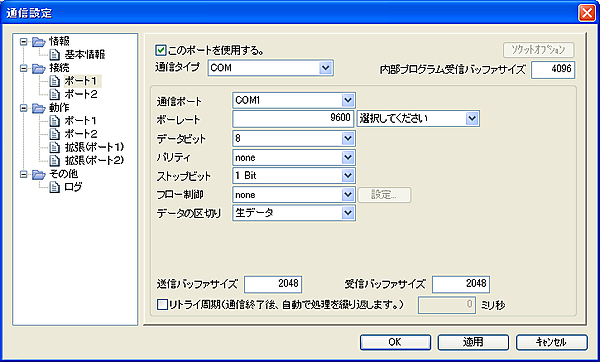Click the 情報 folder icon
Viewport: 600px width, 362px height.
pos(39,41)
